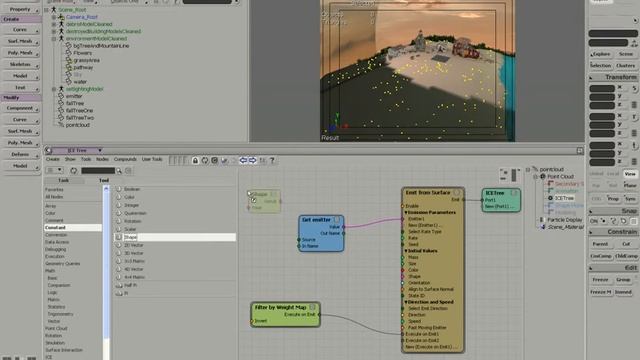640x360 pixels.
Task: Select the Constant category in node list
Action: 73,227
